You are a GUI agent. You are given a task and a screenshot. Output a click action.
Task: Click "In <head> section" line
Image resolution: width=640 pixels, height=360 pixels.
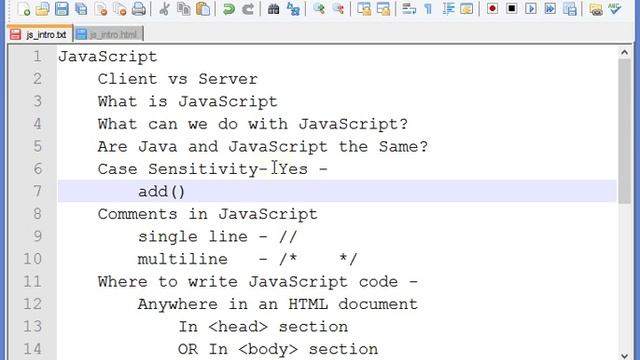pyautogui.click(x=263, y=327)
